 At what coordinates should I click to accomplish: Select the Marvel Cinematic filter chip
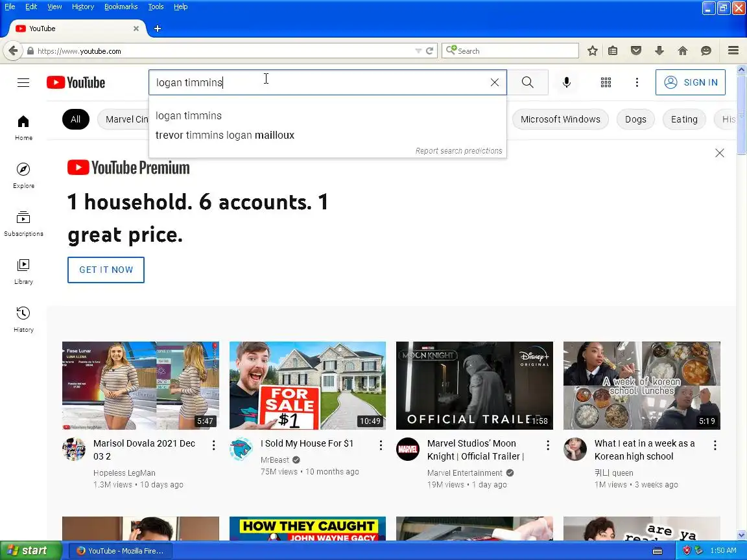coord(123,119)
